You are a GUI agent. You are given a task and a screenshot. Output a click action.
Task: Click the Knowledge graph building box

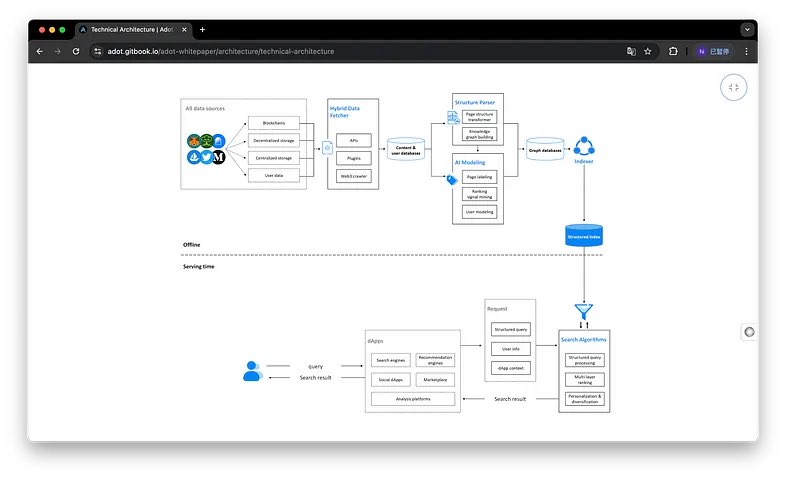pyautogui.click(x=480, y=134)
